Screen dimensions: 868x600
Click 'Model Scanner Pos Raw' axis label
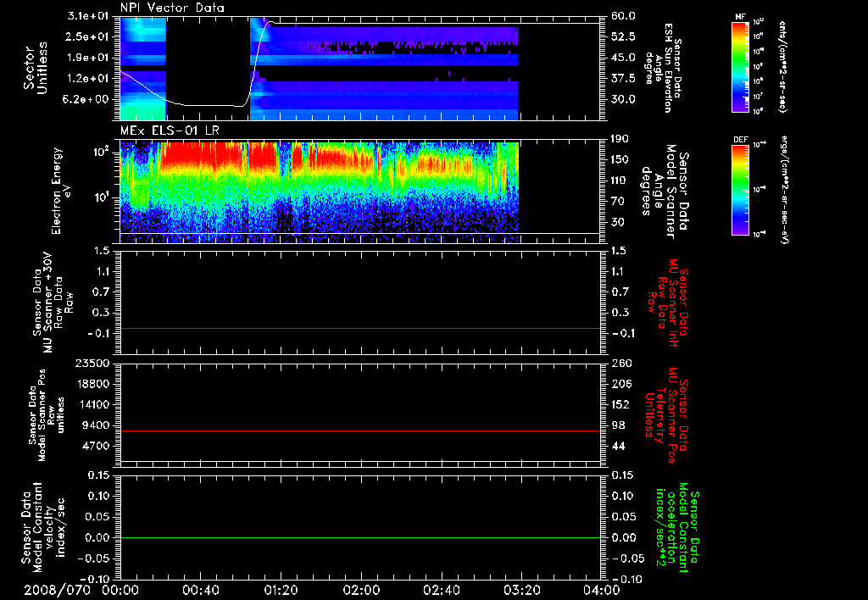(x=47, y=415)
